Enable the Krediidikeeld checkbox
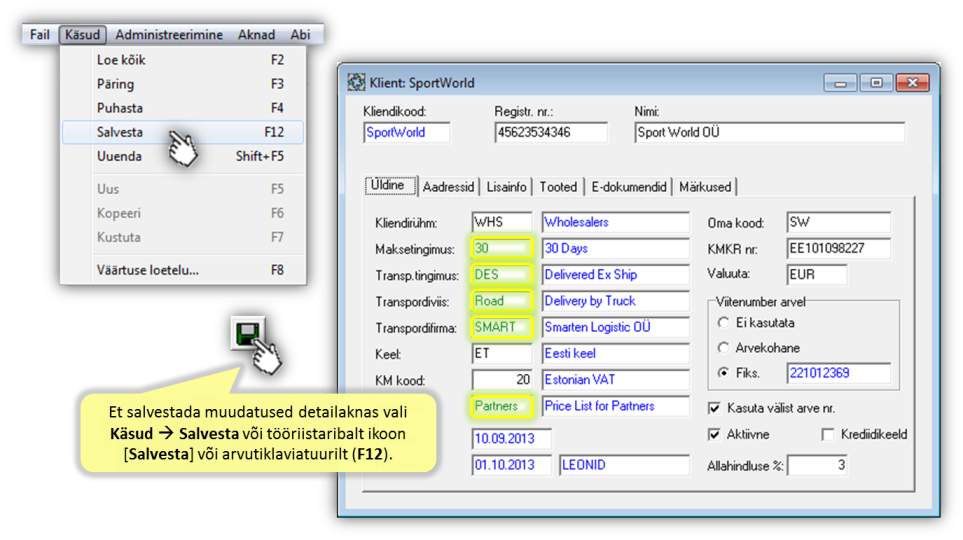This screenshot has height=540, width=963. click(828, 434)
